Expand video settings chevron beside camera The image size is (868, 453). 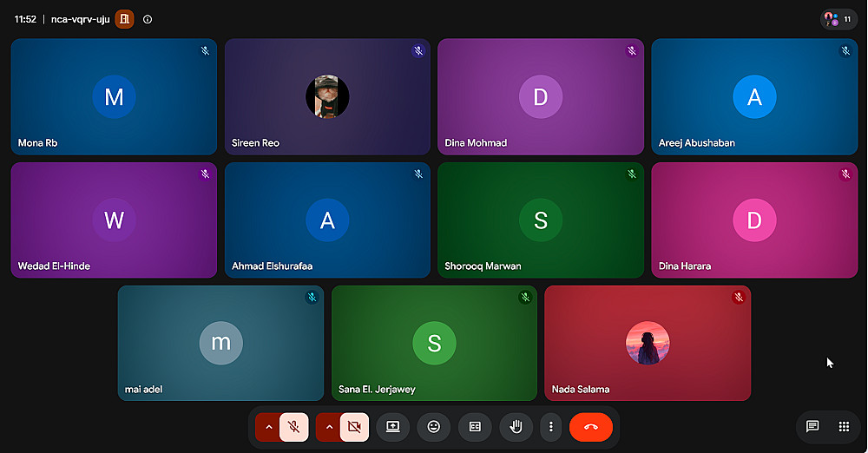tap(329, 427)
